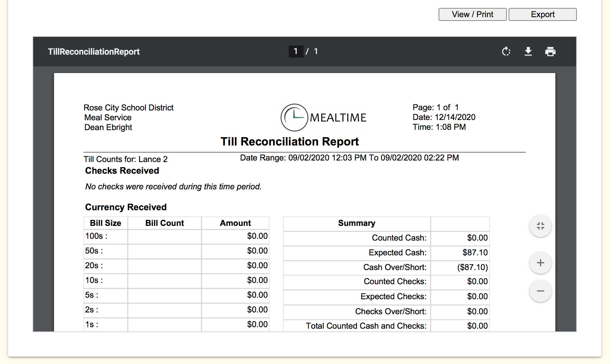
Task: Rotate the PDF clockwise
Action: coord(506,51)
